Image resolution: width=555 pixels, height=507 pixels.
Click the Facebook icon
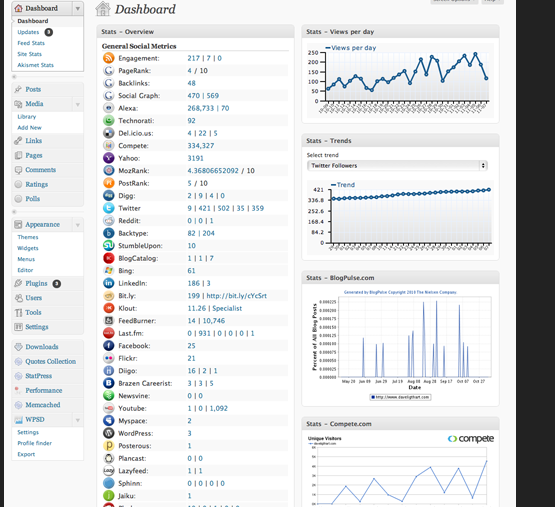(109, 346)
